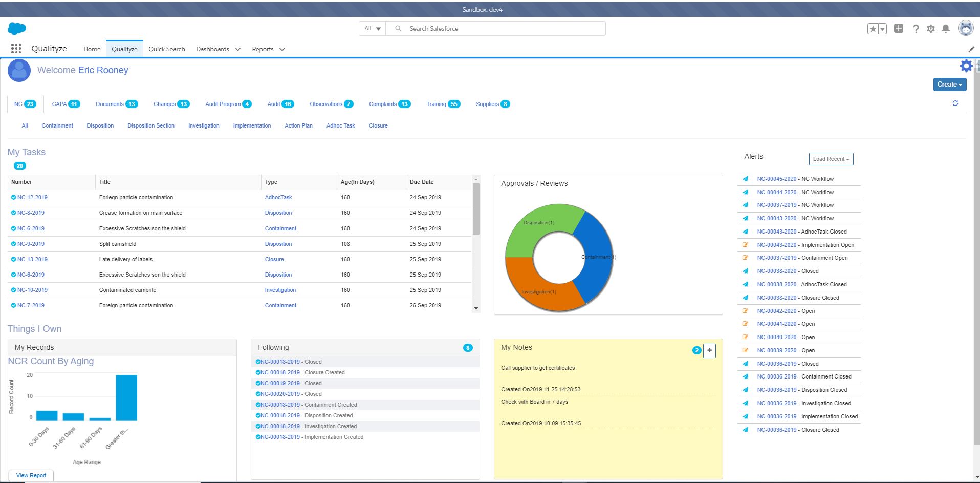Screen dimensions: 980x483
Task: Select the Containment filter under NC
Action: click(57, 125)
